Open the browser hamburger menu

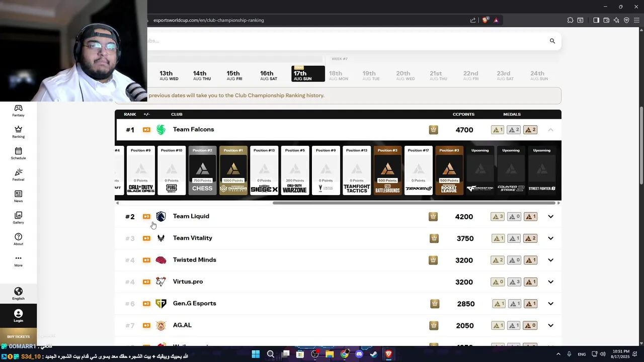click(636, 20)
